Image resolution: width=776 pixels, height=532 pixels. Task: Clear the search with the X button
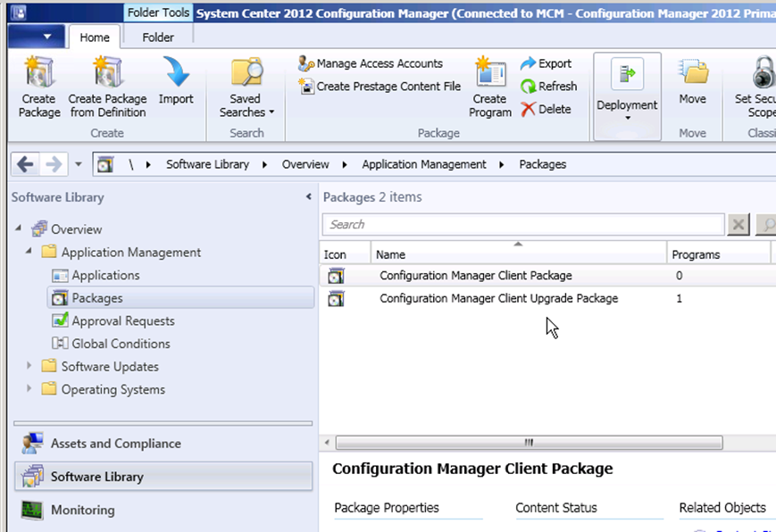738,225
